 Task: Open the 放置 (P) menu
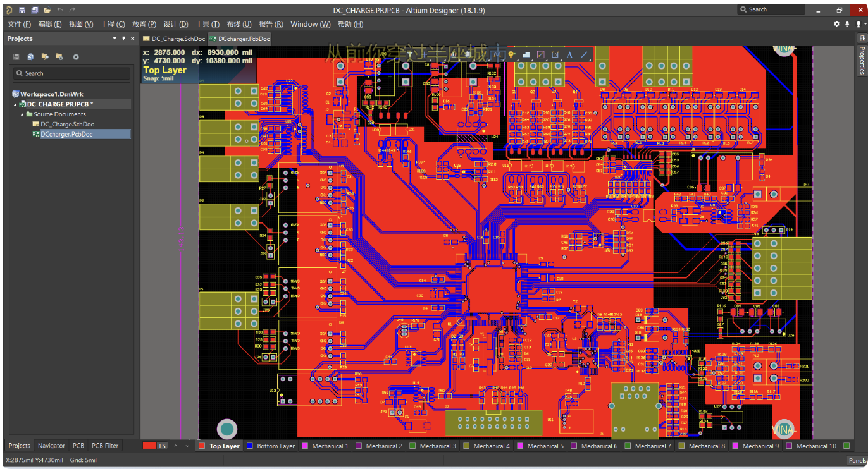click(144, 24)
